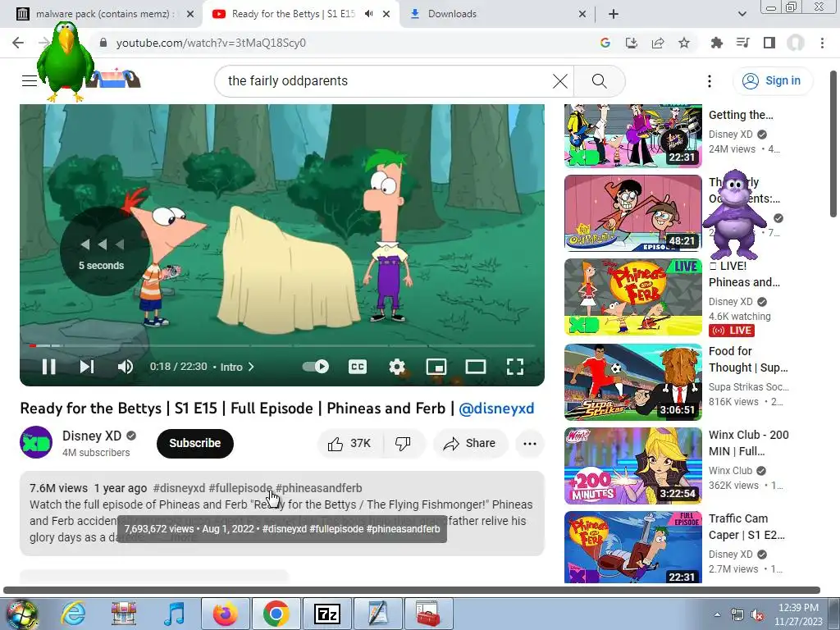
Task: Click the horizontal scrollbar at the bottom
Action: coord(412,590)
